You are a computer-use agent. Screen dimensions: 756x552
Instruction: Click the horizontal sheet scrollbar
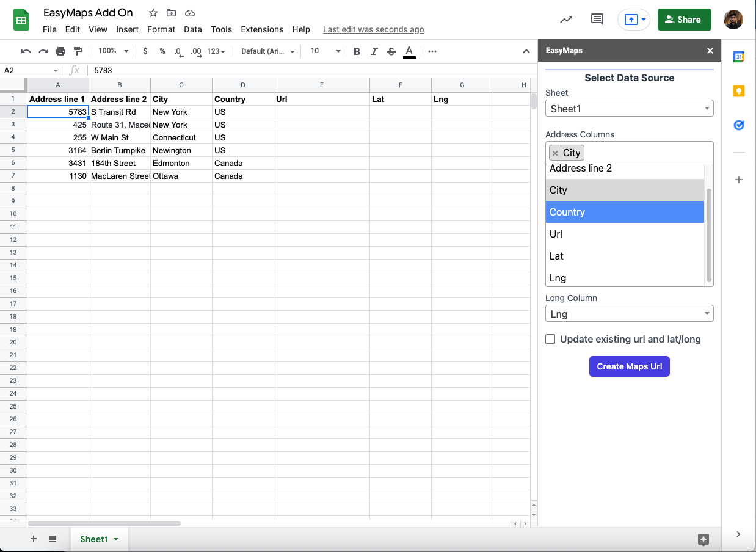pos(104,523)
